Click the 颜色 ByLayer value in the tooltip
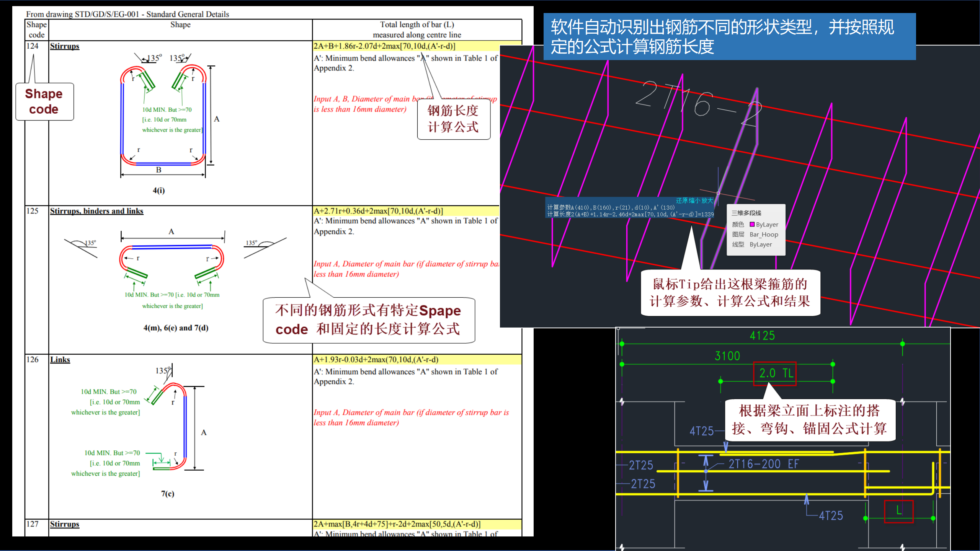This screenshot has width=980, height=551. [x=767, y=225]
